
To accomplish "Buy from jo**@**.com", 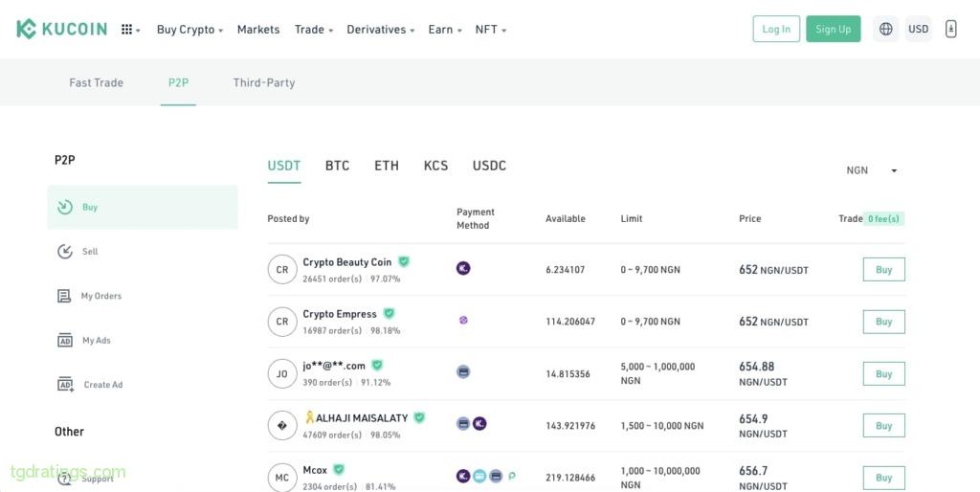I will pos(883,374).
